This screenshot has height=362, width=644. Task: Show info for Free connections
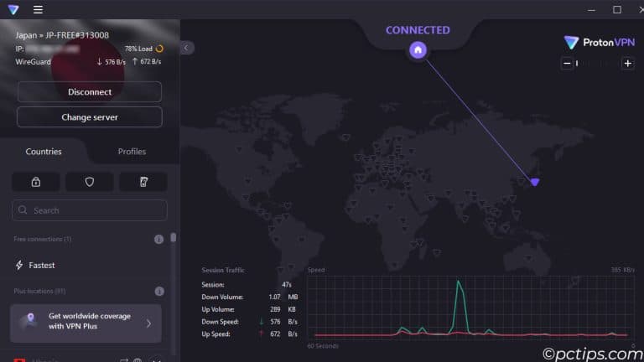pyautogui.click(x=159, y=240)
